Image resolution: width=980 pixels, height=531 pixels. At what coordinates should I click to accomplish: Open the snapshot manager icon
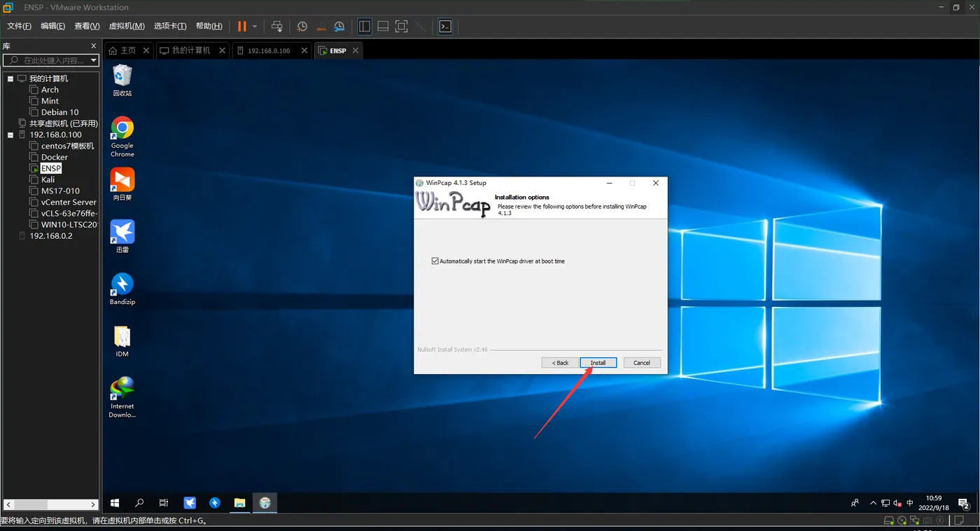(x=339, y=26)
